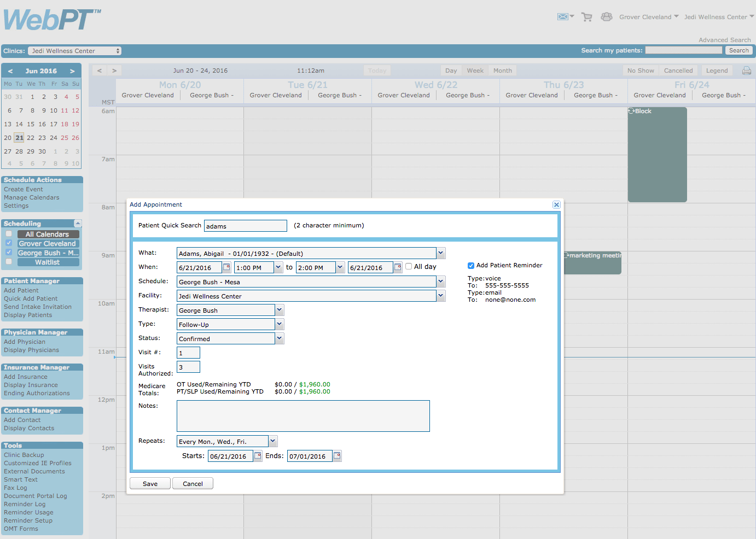The width and height of the screenshot is (756, 539).
Task: Click the Visit # field
Action: point(188,353)
